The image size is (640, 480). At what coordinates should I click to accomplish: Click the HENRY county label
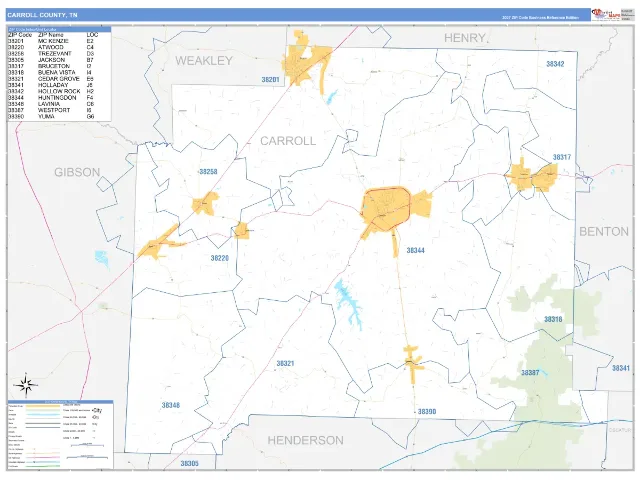[x=464, y=38]
